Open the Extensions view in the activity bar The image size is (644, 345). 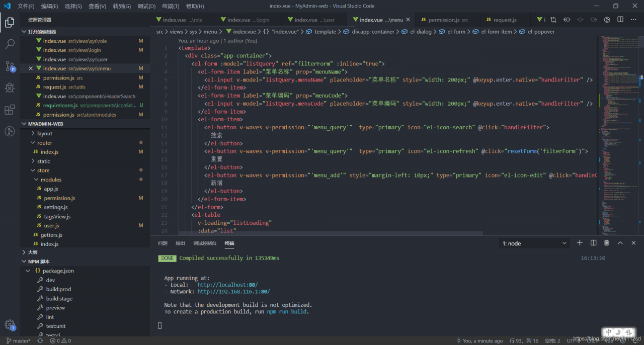tap(10, 110)
